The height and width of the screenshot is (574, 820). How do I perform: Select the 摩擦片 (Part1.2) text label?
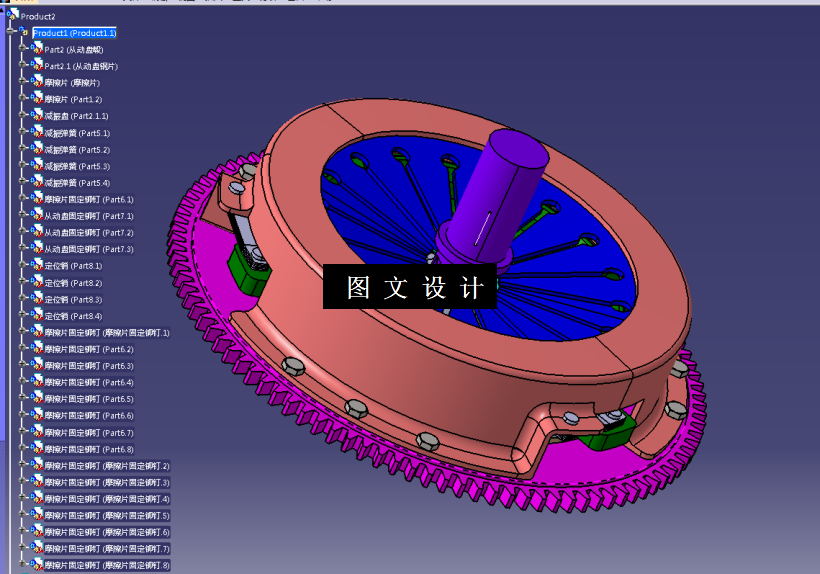[x=73, y=99]
